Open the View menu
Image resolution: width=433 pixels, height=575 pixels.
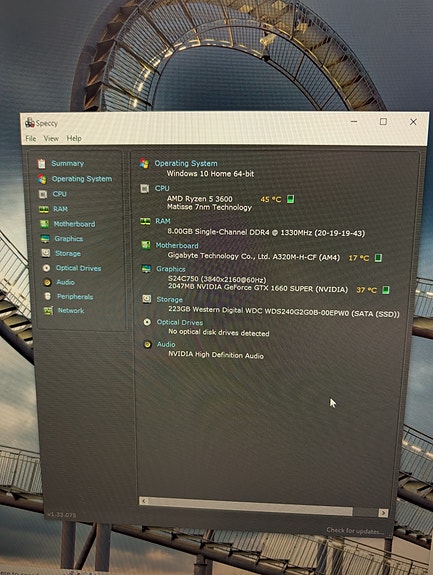click(51, 138)
